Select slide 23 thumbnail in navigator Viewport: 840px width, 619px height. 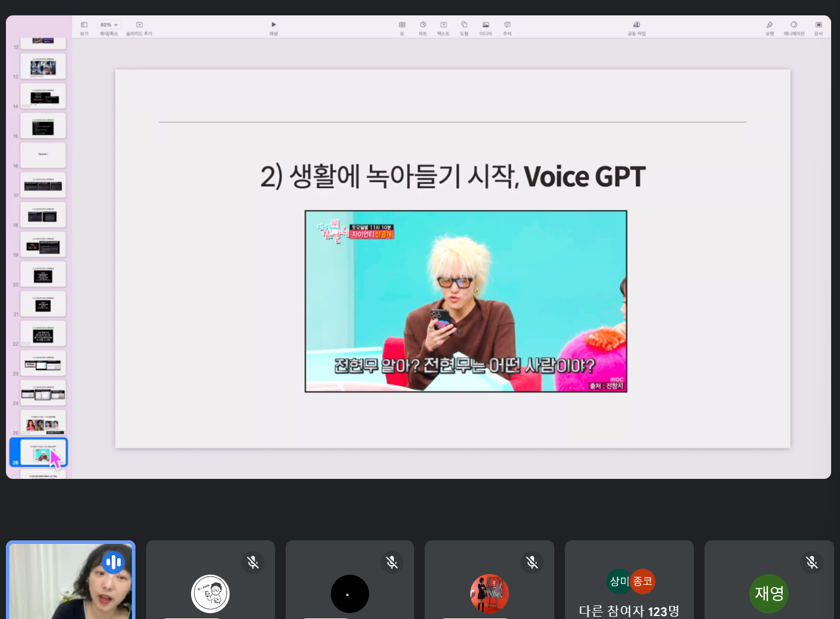pos(43,363)
